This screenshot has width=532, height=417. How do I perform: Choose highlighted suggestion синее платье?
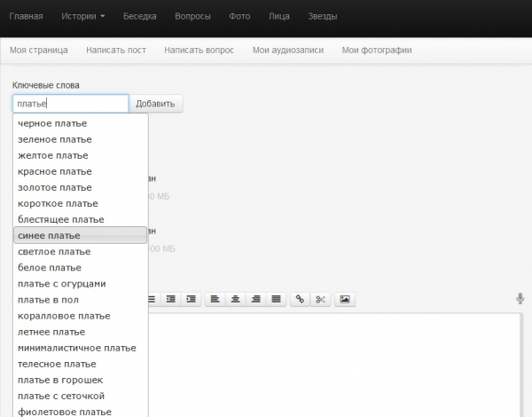pos(81,235)
